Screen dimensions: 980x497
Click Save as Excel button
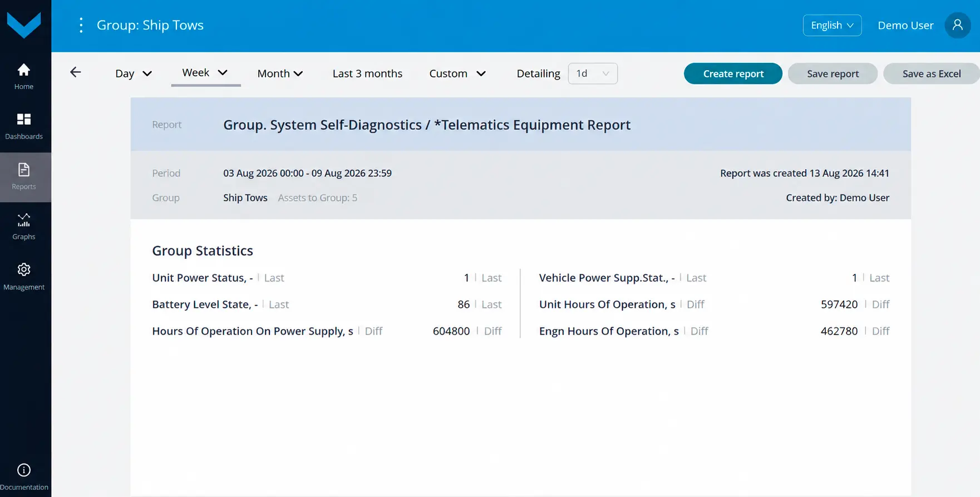pos(931,73)
